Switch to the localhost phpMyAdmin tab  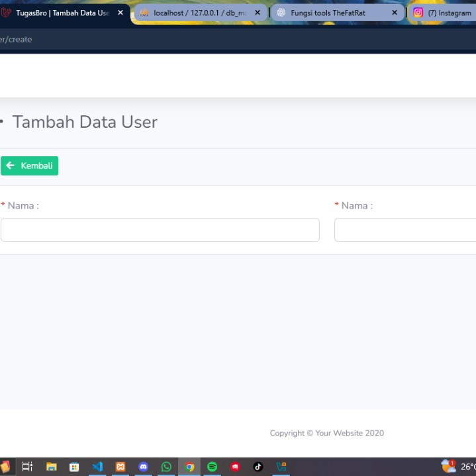(194, 13)
